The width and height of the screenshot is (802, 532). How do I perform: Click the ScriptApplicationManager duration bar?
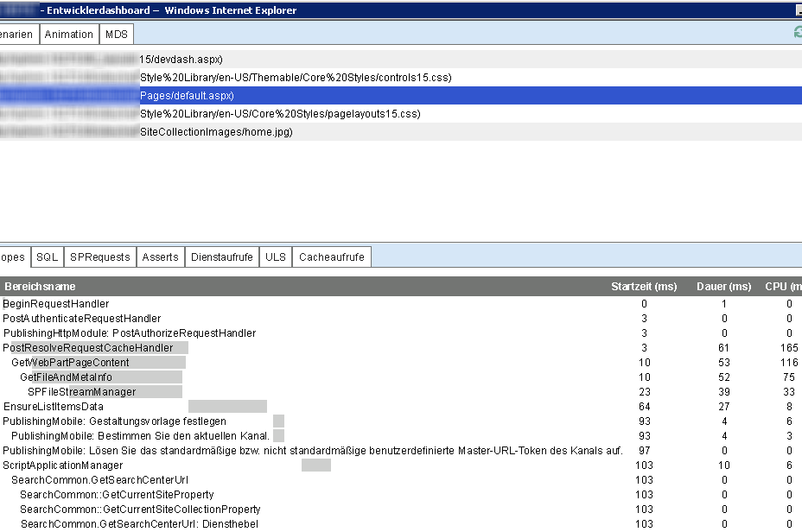316,465
